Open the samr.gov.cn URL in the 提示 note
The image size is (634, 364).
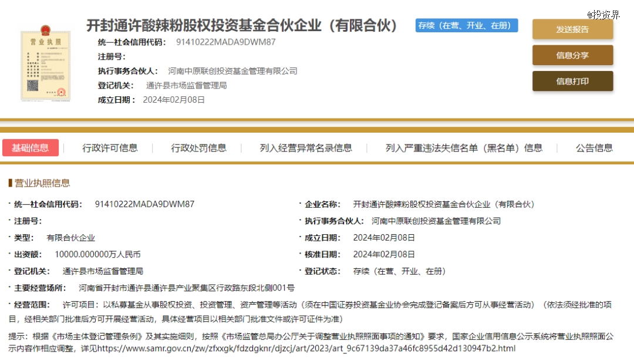[306, 348]
